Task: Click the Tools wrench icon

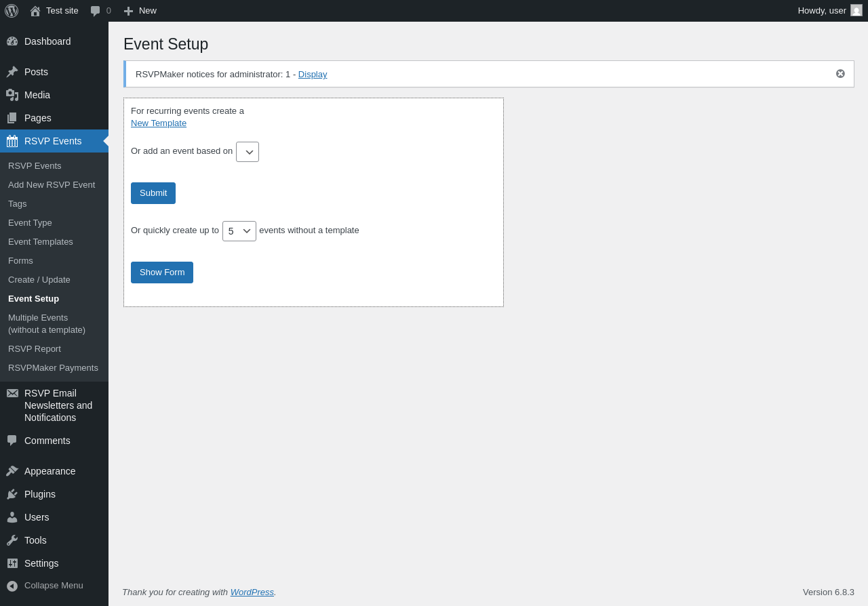Action: [12, 540]
